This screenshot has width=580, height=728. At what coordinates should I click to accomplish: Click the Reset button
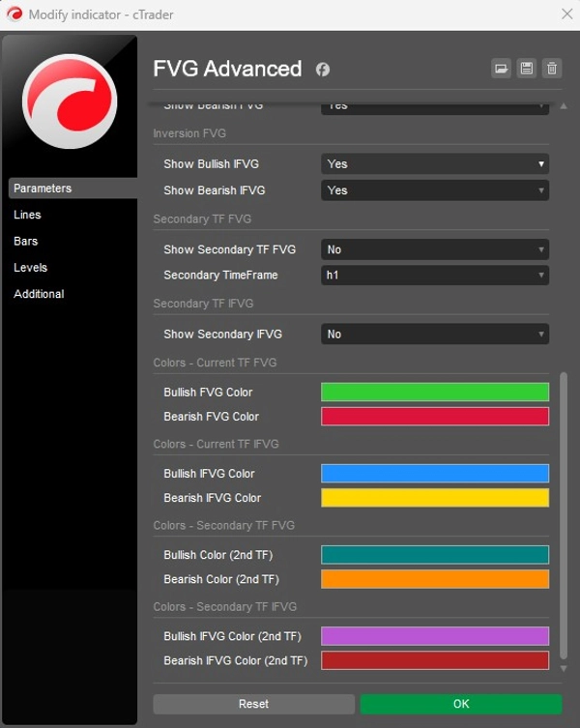[x=253, y=704]
